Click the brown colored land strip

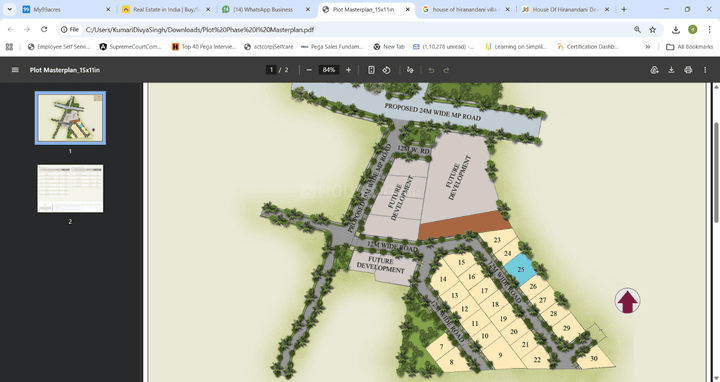tap(465, 225)
